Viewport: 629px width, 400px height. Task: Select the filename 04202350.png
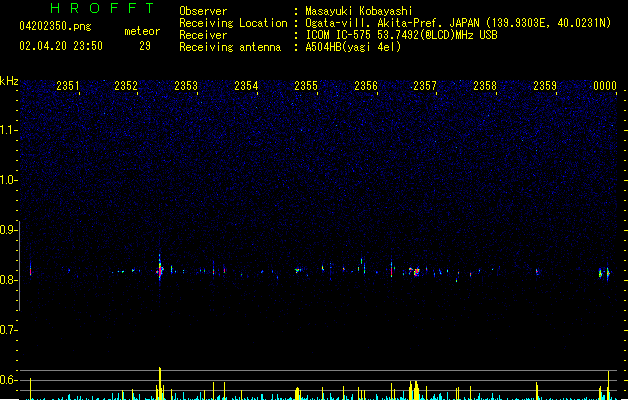click(55, 26)
